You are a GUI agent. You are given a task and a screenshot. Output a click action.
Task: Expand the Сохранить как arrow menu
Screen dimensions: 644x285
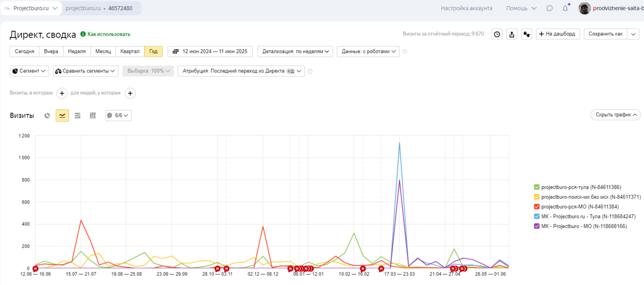click(633, 34)
